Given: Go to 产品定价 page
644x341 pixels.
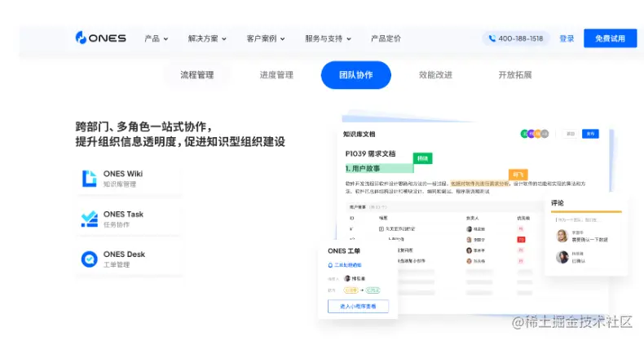Looking at the screenshot, I should pos(386,38).
